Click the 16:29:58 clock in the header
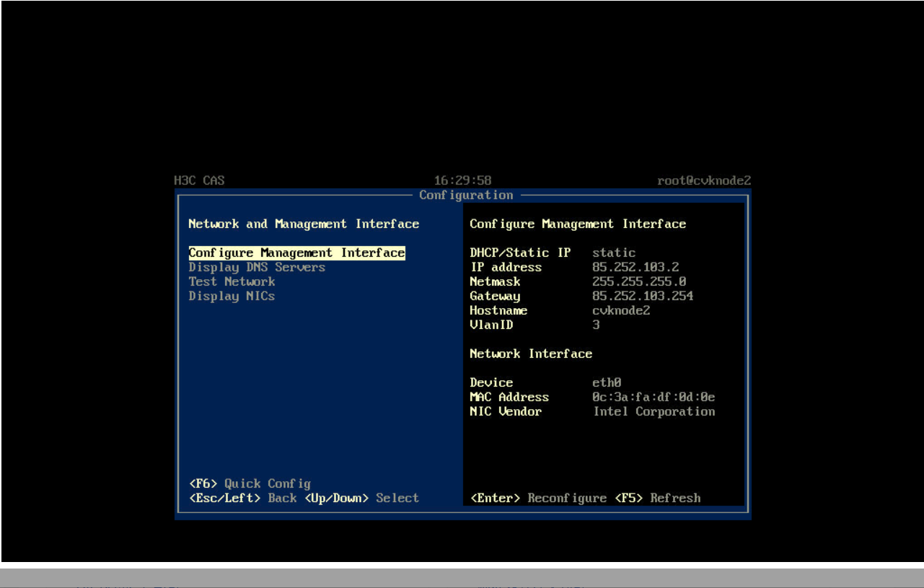Screen dimensions: 924x588 [x=462, y=181]
